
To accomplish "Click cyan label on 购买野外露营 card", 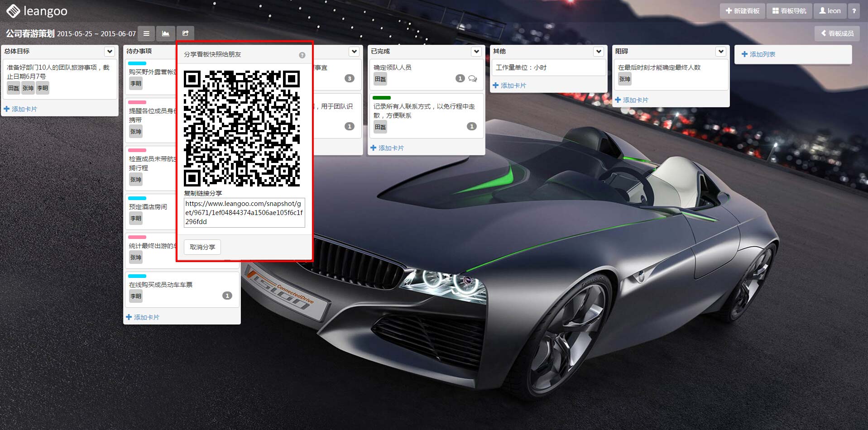I will coord(137,63).
